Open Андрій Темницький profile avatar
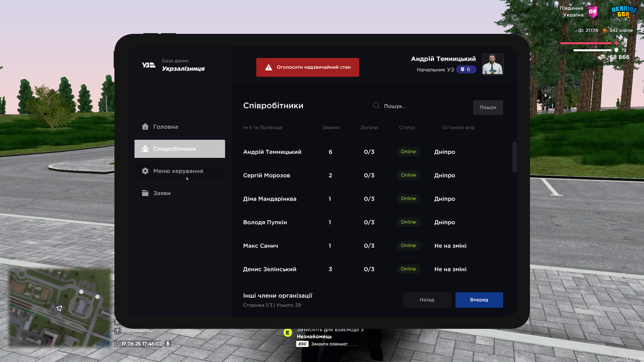Image resolution: width=644 pixels, height=362 pixels. click(x=493, y=64)
